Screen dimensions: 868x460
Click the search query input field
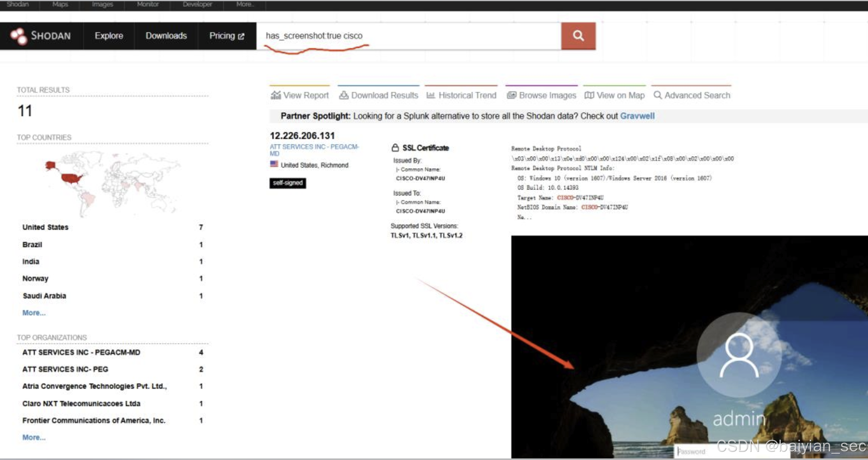tap(409, 36)
